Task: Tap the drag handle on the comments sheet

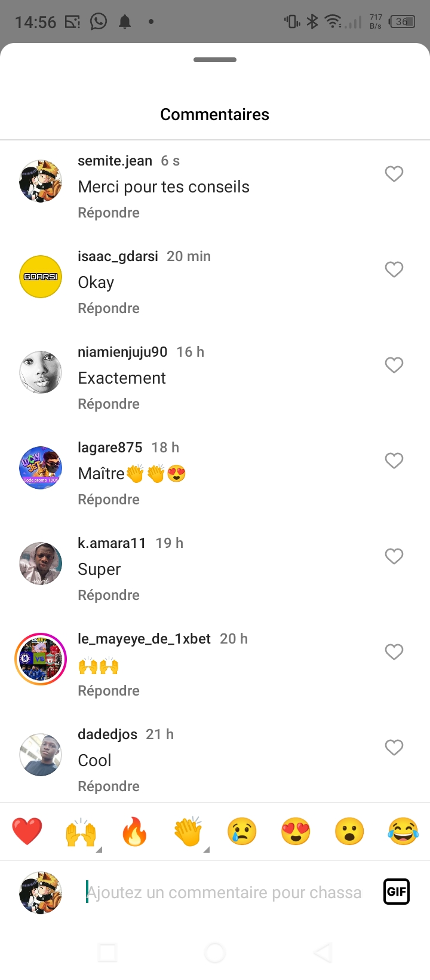Action: tap(215, 60)
